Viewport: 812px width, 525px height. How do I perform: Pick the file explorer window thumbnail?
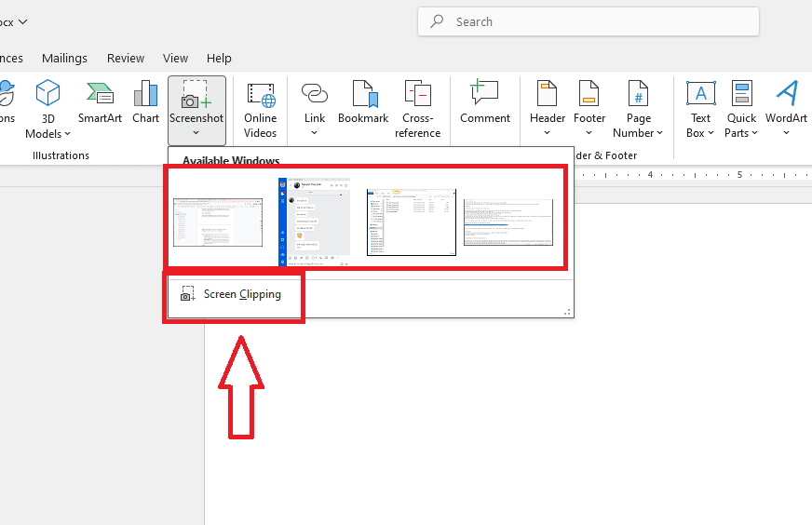click(412, 222)
